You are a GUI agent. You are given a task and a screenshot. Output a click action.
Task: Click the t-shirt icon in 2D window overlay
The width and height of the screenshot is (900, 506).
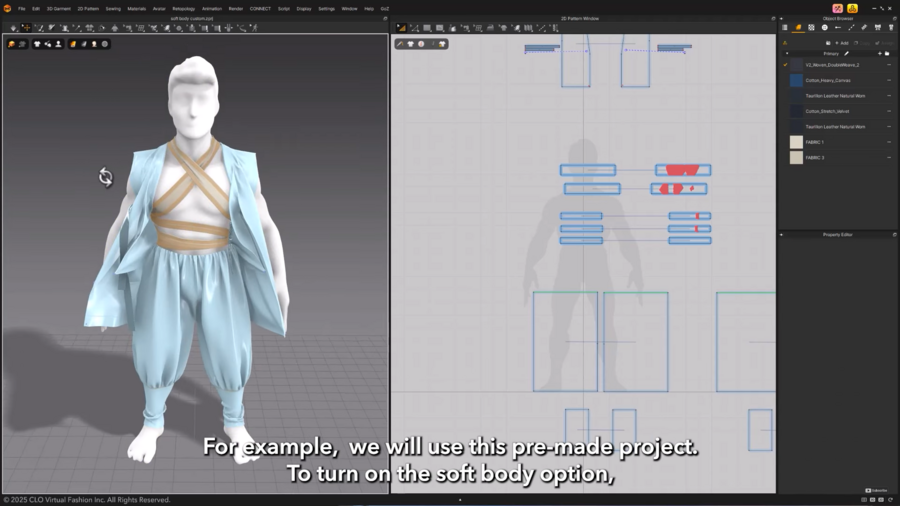click(410, 44)
